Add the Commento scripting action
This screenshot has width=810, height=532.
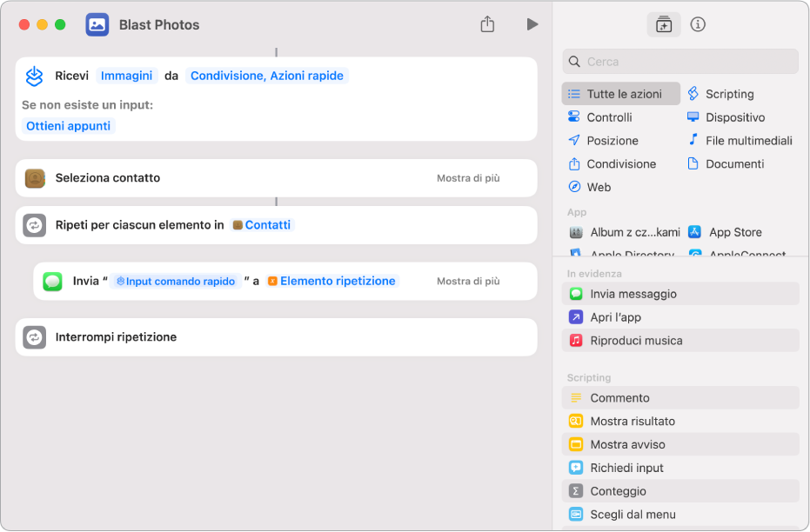click(619, 398)
